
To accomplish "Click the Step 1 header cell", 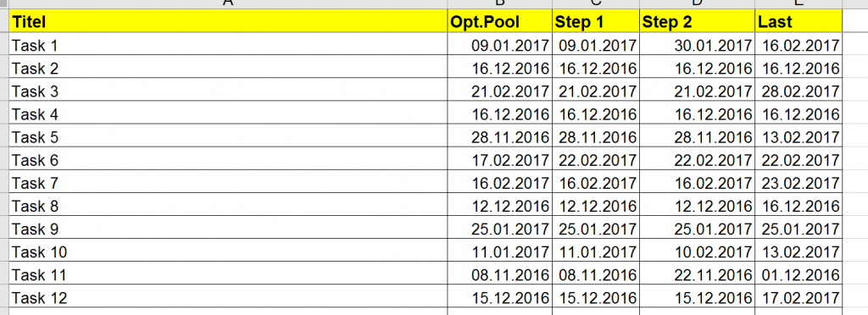I will (x=596, y=21).
